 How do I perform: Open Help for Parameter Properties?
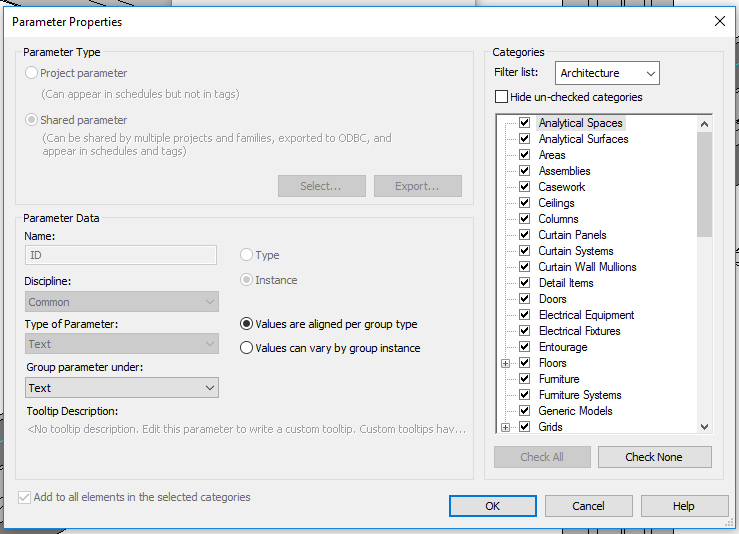click(683, 506)
